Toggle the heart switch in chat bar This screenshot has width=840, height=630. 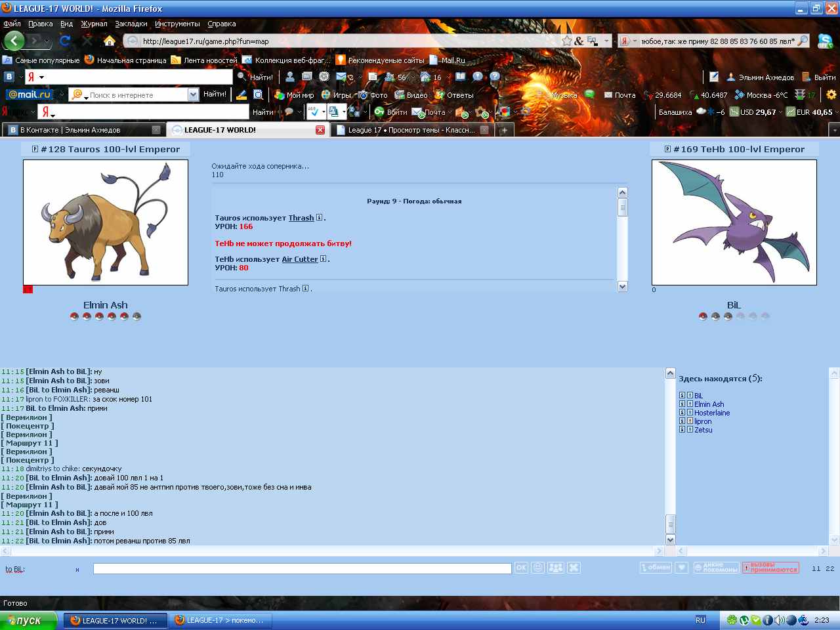coord(682,568)
